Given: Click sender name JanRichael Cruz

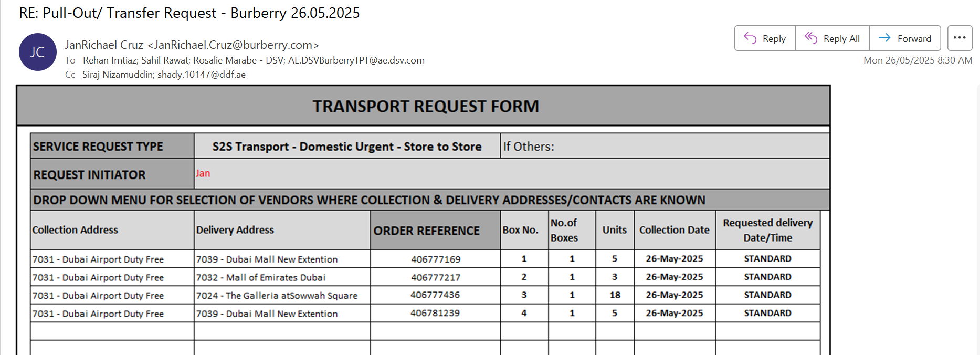Looking at the screenshot, I should [x=104, y=45].
